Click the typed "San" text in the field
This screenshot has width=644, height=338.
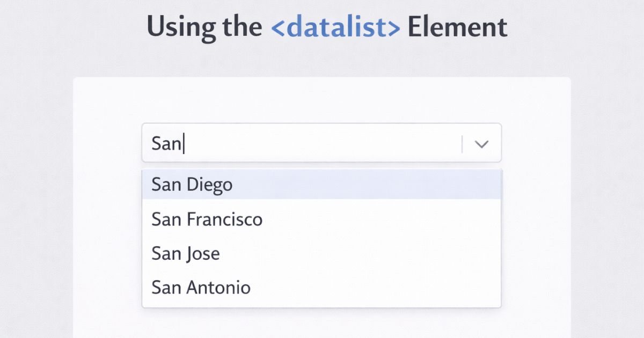coord(166,144)
